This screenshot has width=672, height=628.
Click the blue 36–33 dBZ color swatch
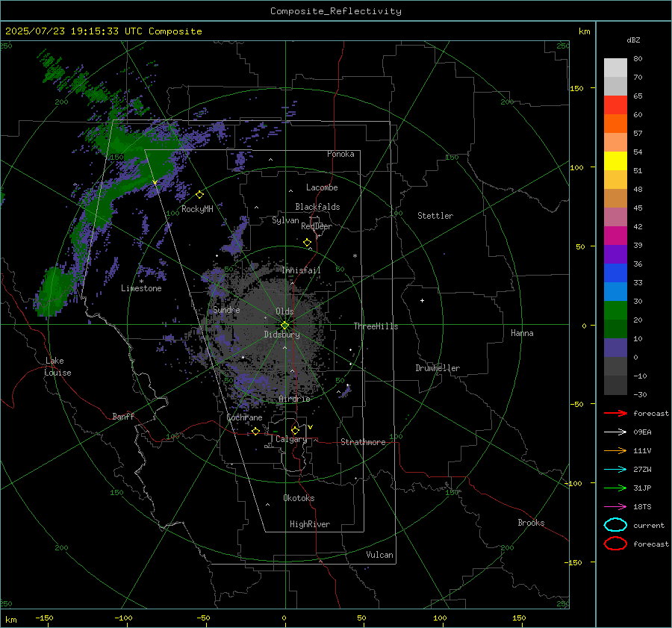click(x=615, y=273)
